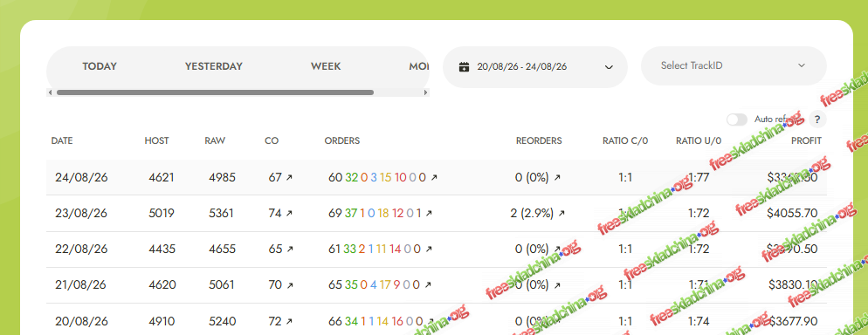Click host value 4620
868x335 pixels.
click(x=162, y=285)
